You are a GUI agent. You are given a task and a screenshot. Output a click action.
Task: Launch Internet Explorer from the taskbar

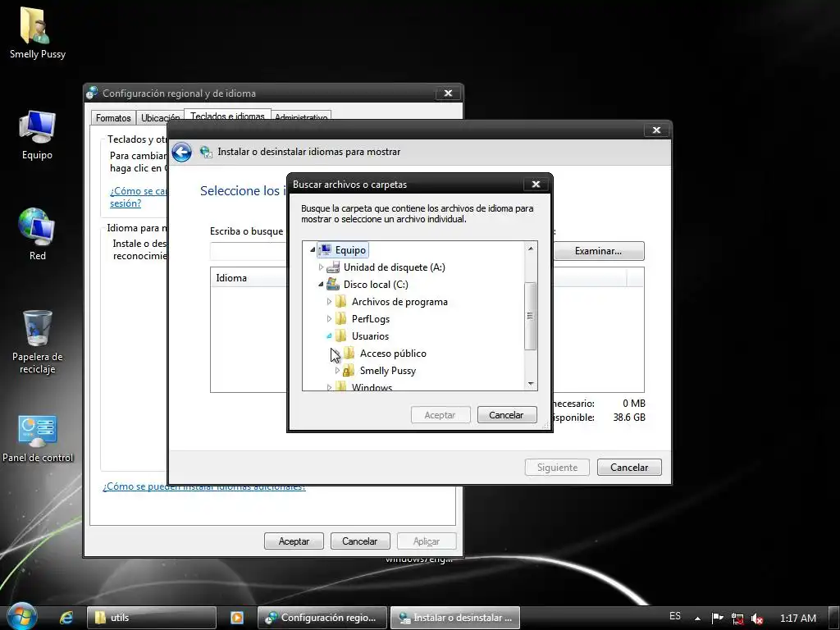(66, 618)
